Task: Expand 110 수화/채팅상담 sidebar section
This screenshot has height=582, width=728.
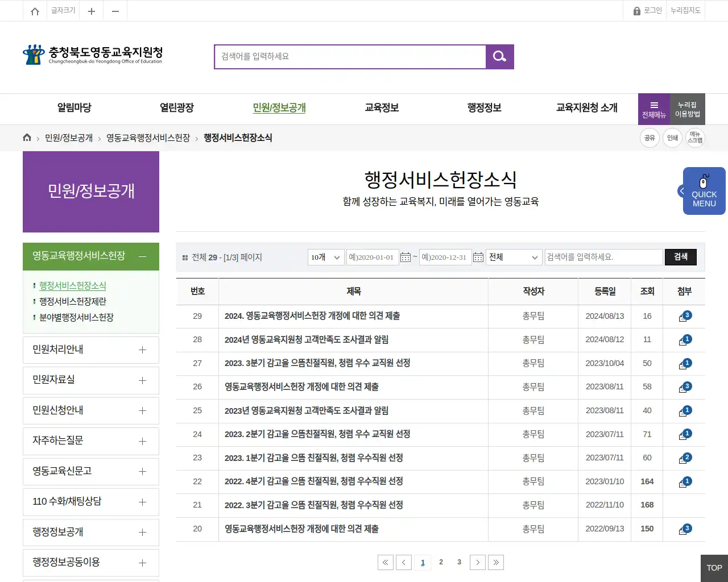Action: [91, 502]
